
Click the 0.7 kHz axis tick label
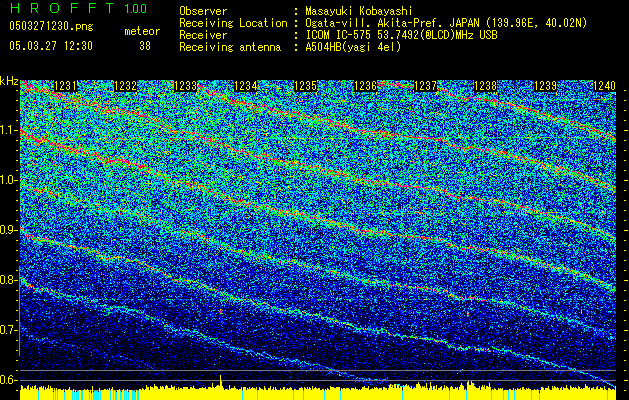click(x=9, y=330)
